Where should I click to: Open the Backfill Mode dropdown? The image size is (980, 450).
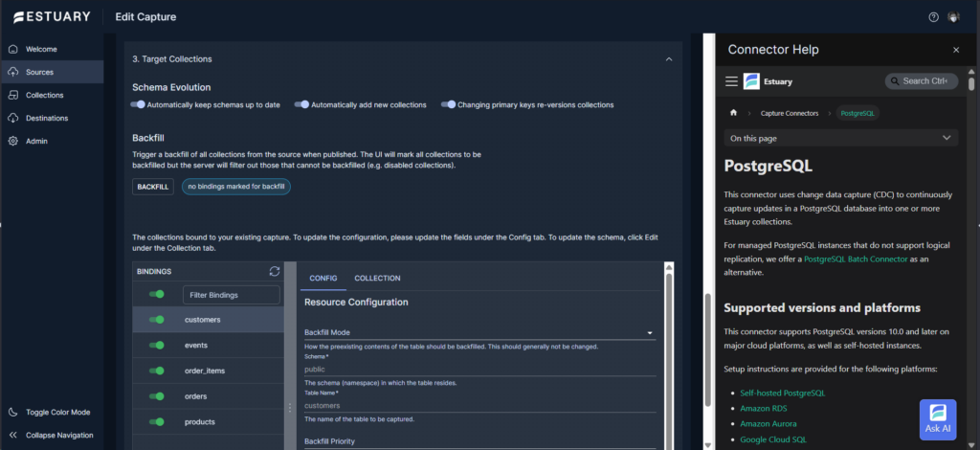click(479, 333)
